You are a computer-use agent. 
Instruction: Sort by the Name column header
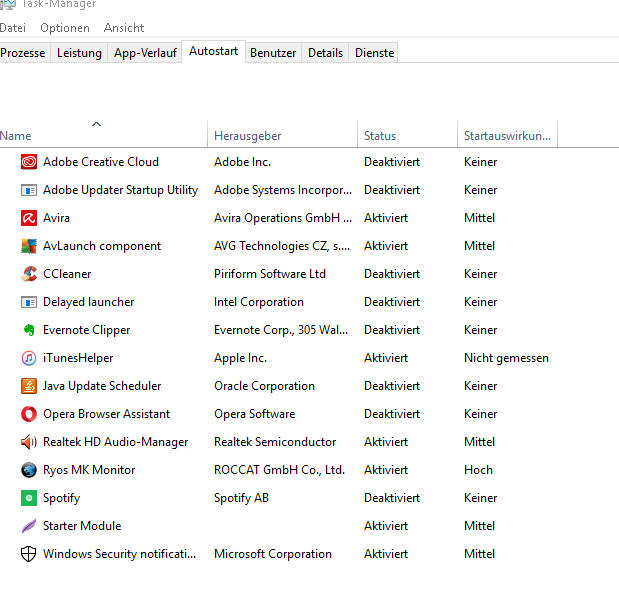coord(103,134)
